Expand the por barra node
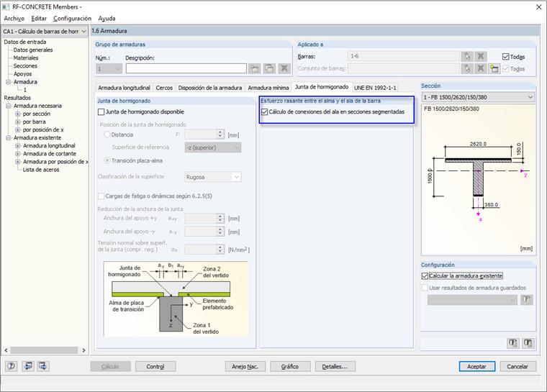 click(x=17, y=122)
